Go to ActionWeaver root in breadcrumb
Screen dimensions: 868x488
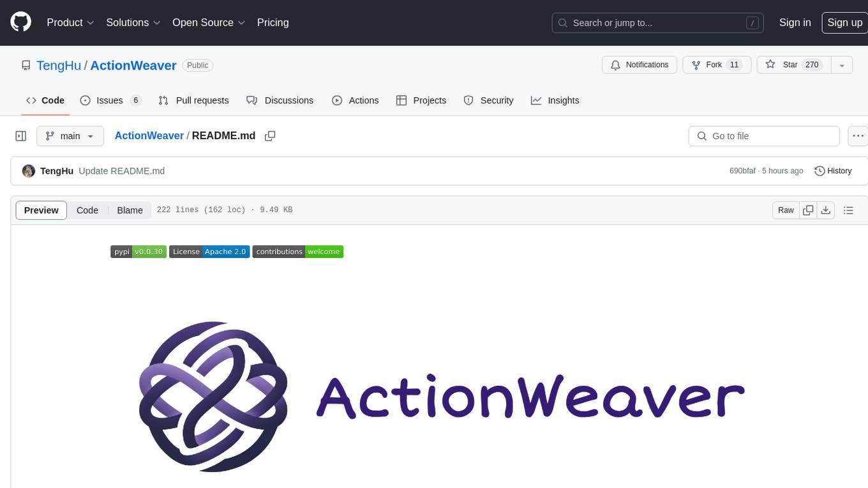pos(149,136)
